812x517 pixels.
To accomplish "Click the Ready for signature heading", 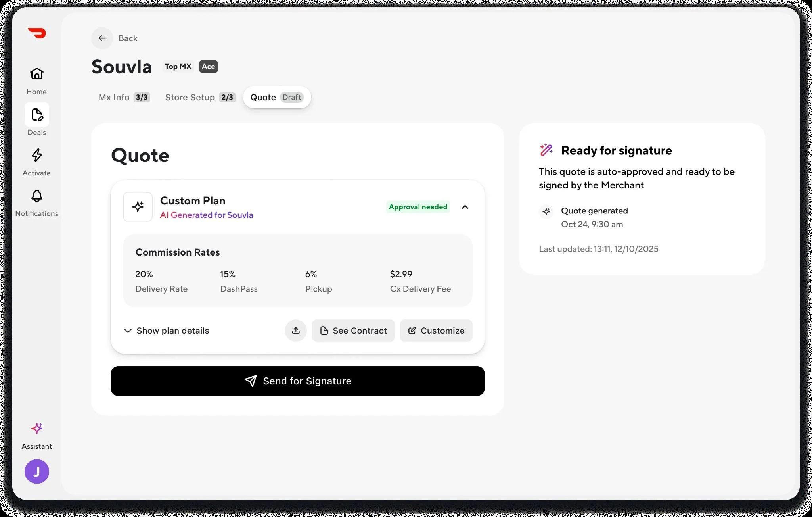I will [x=617, y=150].
